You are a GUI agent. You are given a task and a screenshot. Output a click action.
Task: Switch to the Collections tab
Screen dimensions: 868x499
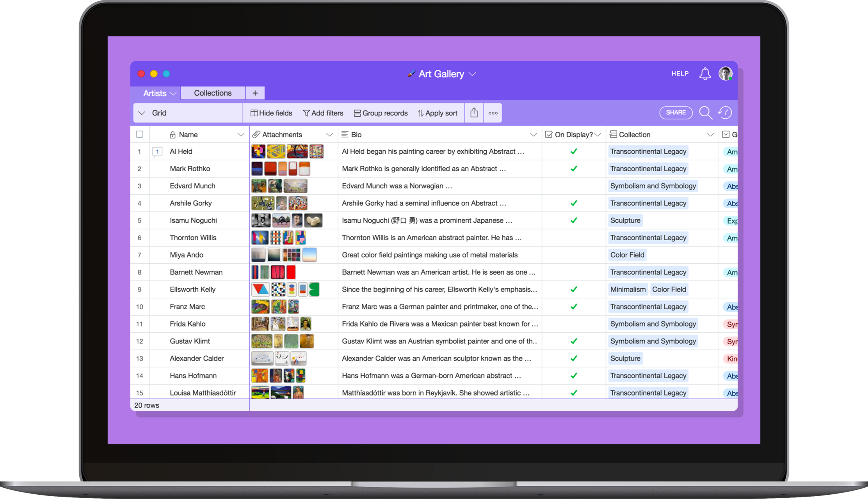click(x=213, y=93)
